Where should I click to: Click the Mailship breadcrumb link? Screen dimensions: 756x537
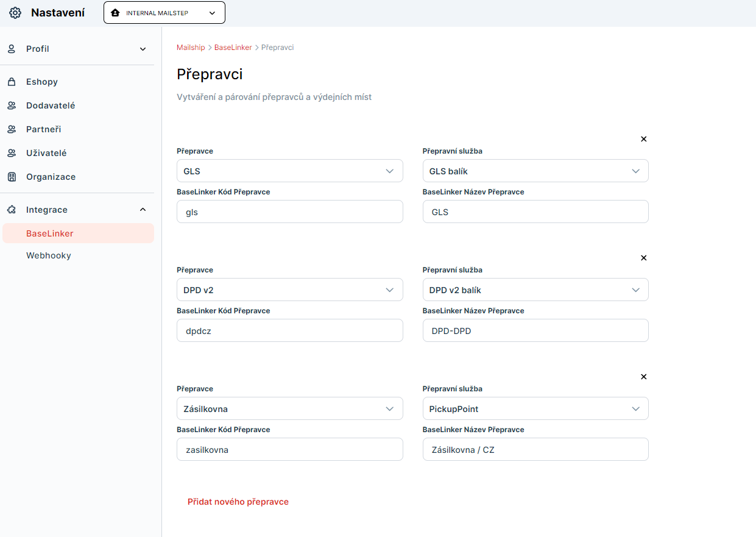pos(191,47)
